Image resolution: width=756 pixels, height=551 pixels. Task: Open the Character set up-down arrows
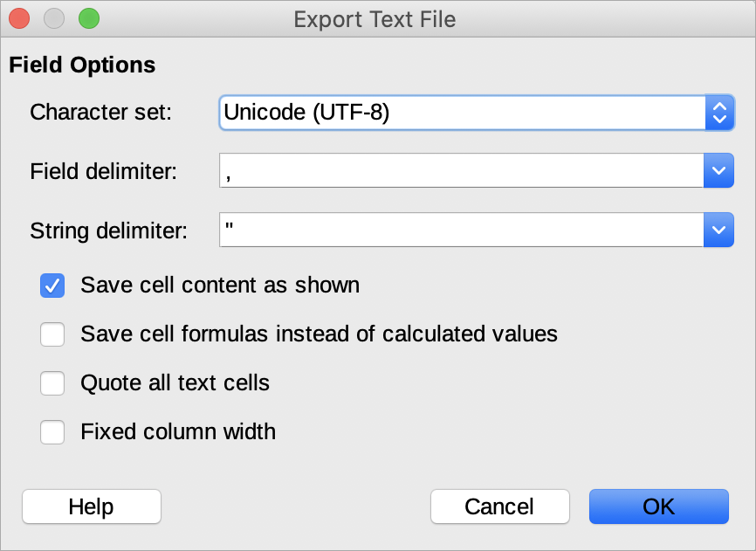[719, 113]
